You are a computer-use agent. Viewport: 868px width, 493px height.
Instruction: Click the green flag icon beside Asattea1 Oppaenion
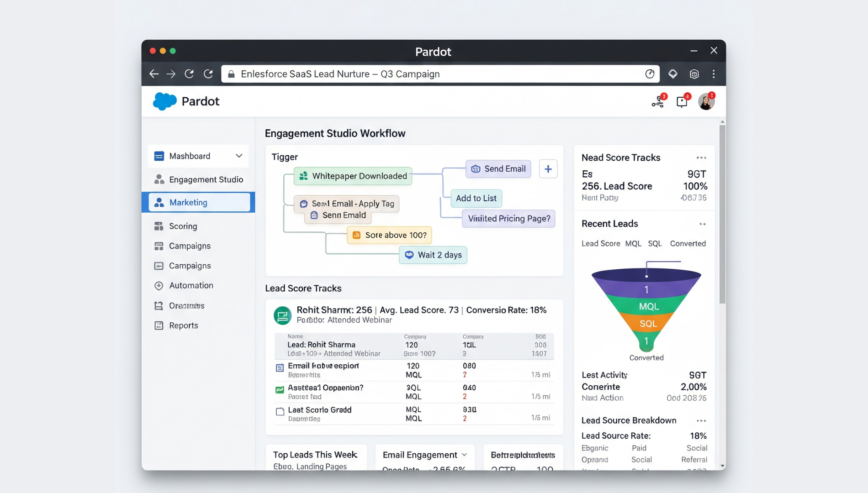(x=280, y=390)
